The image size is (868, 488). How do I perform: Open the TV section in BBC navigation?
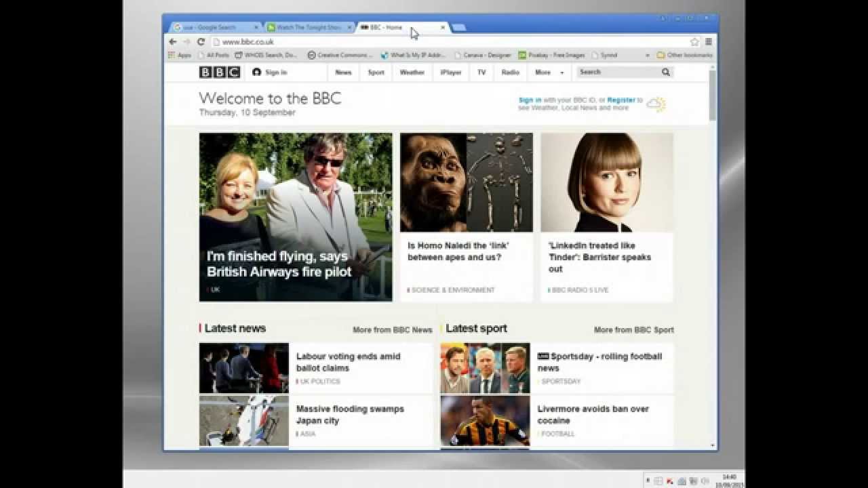click(481, 72)
